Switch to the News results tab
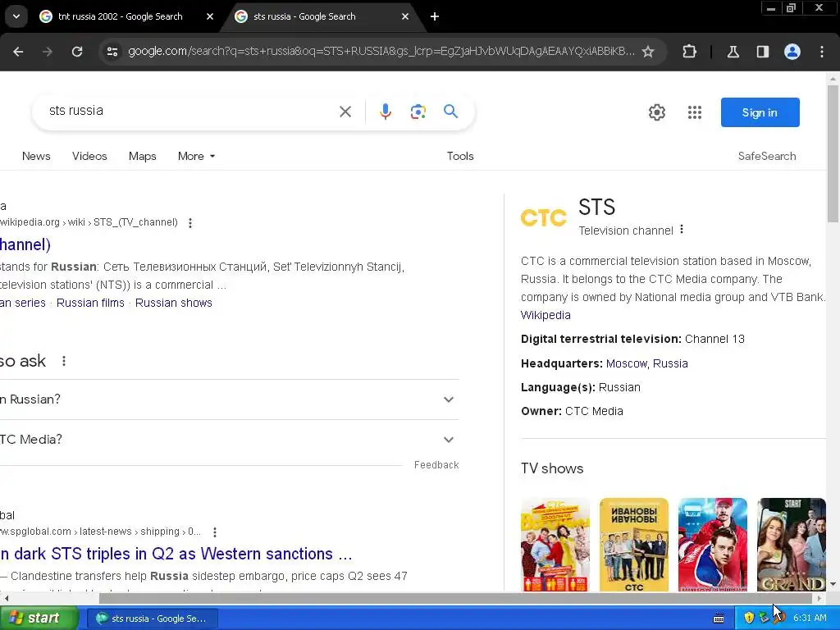Screen dimensions: 840x630 pos(36,156)
